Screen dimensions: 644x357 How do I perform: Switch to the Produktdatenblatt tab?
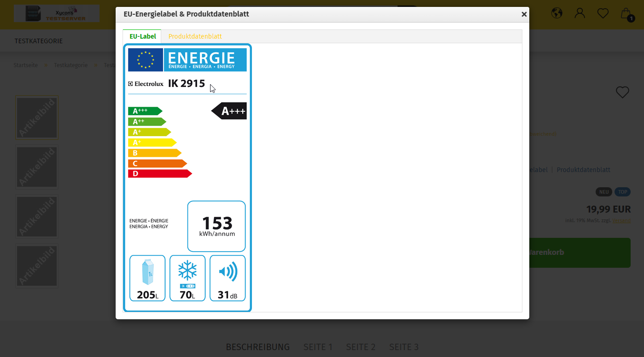point(195,36)
